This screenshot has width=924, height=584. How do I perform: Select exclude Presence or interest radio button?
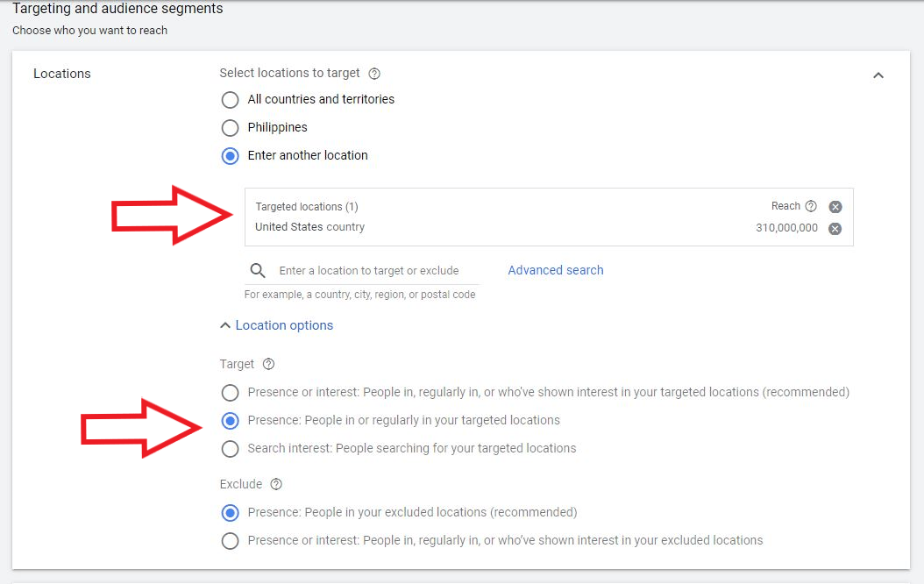pyautogui.click(x=230, y=541)
